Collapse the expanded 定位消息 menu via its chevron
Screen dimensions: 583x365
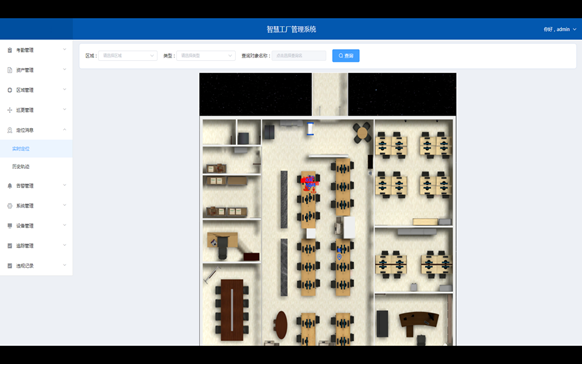click(65, 130)
